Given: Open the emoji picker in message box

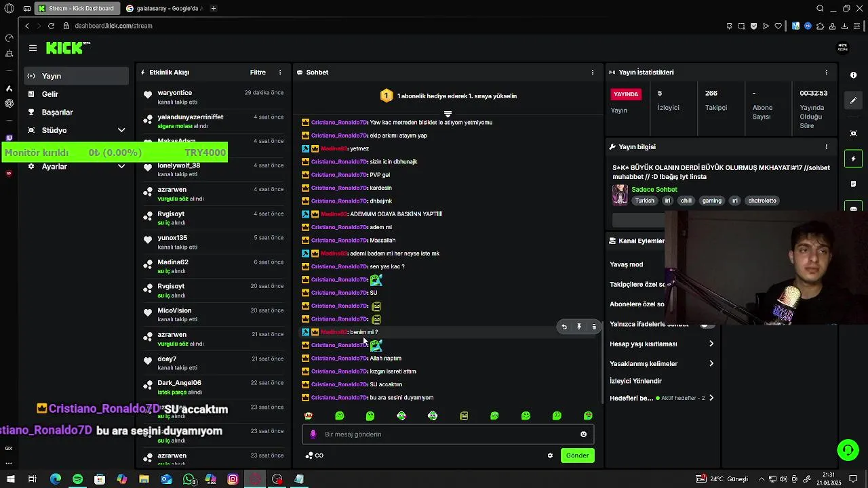Looking at the screenshot, I should pos(583,434).
